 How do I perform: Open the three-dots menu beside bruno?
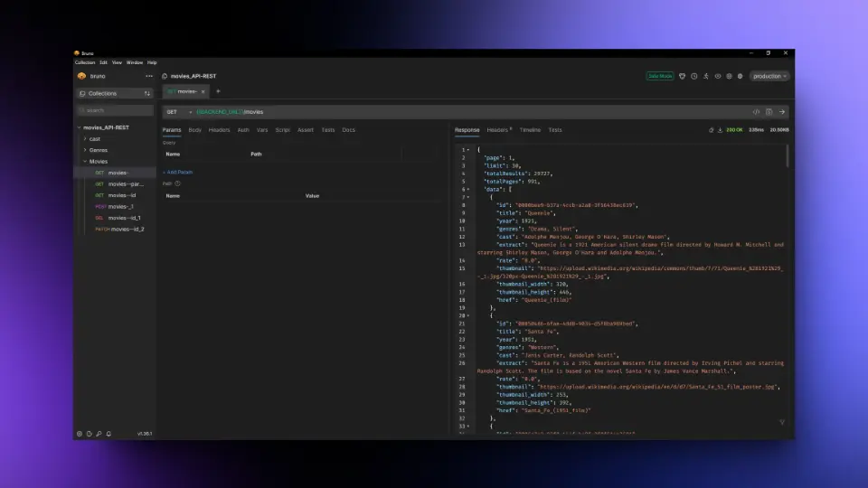point(149,76)
